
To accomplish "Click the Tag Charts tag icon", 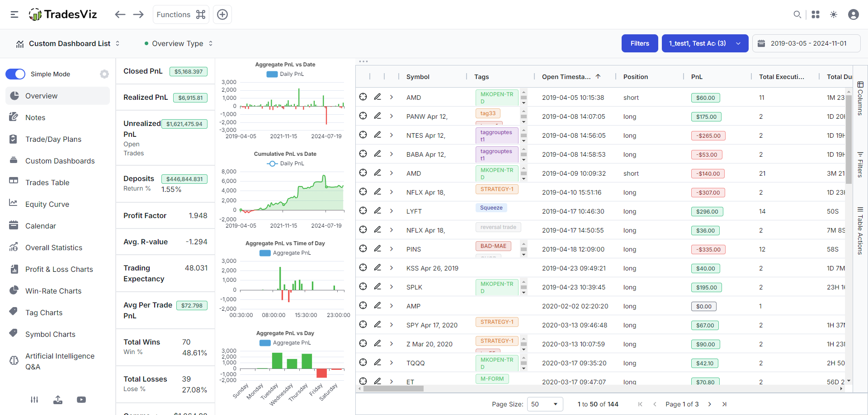I will click(x=14, y=312).
